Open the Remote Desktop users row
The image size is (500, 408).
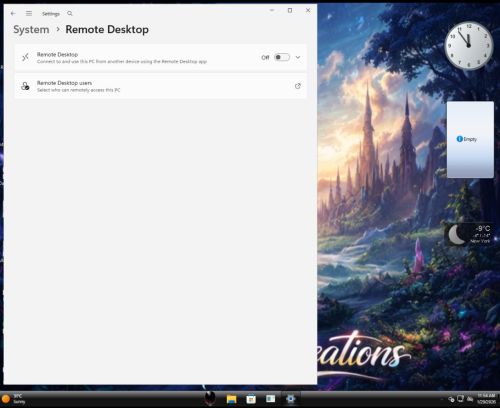coord(161,86)
